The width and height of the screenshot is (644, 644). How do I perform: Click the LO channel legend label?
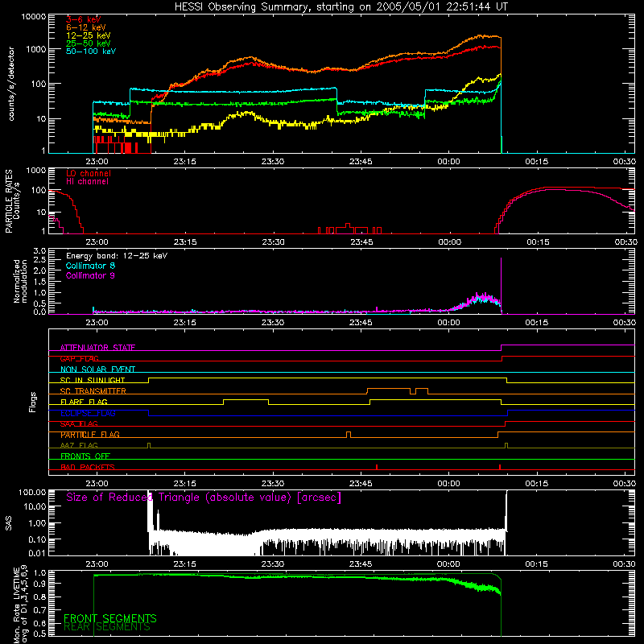[89, 173]
